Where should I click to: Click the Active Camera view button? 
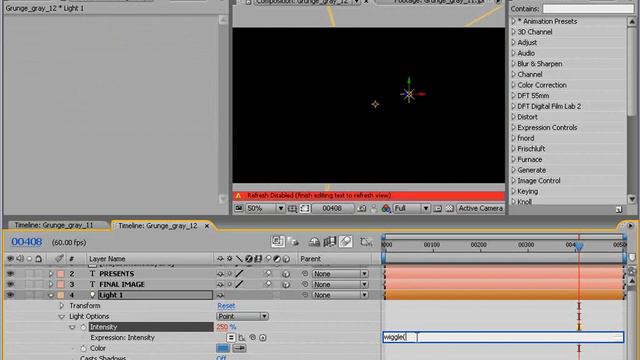(480, 209)
